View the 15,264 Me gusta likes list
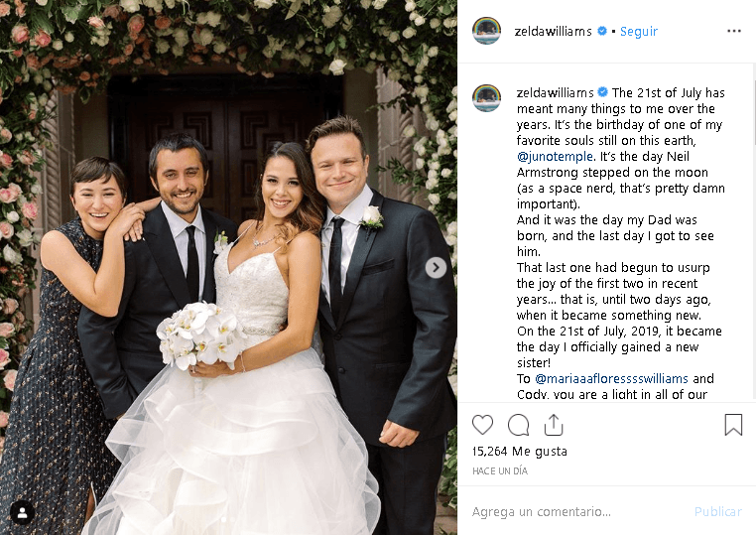Screen dimensions: 756x535 click(519, 452)
